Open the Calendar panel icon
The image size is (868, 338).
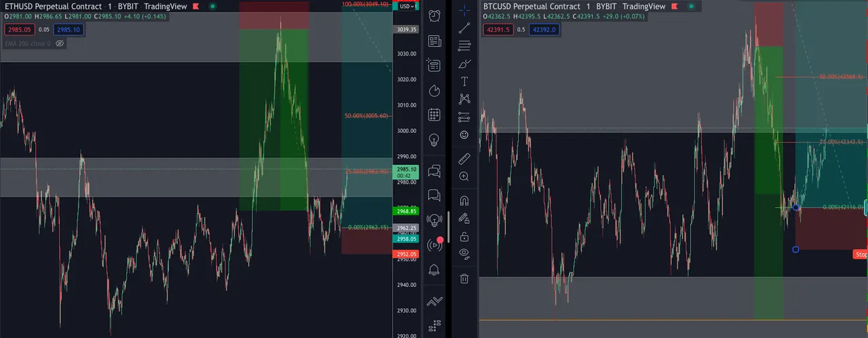point(435,115)
